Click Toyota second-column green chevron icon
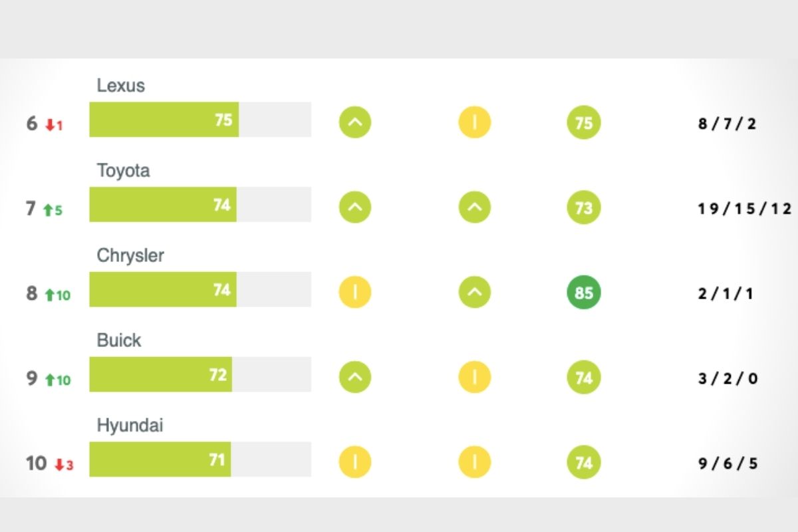798x532 pixels. click(474, 207)
